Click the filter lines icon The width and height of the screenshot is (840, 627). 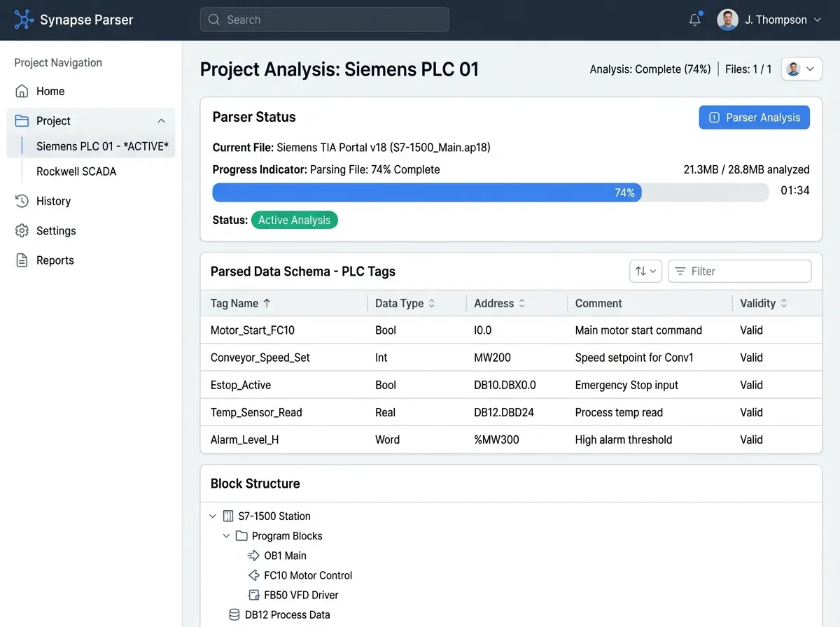tap(680, 271)
